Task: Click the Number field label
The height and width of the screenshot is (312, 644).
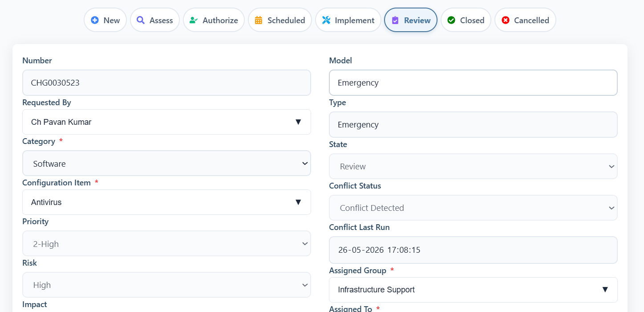Action: pos(37,61)
